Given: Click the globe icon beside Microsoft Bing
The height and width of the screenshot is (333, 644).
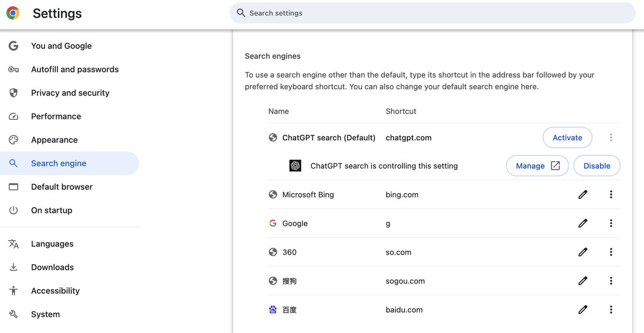Looking at the screenshot, I should pos(273,194).
